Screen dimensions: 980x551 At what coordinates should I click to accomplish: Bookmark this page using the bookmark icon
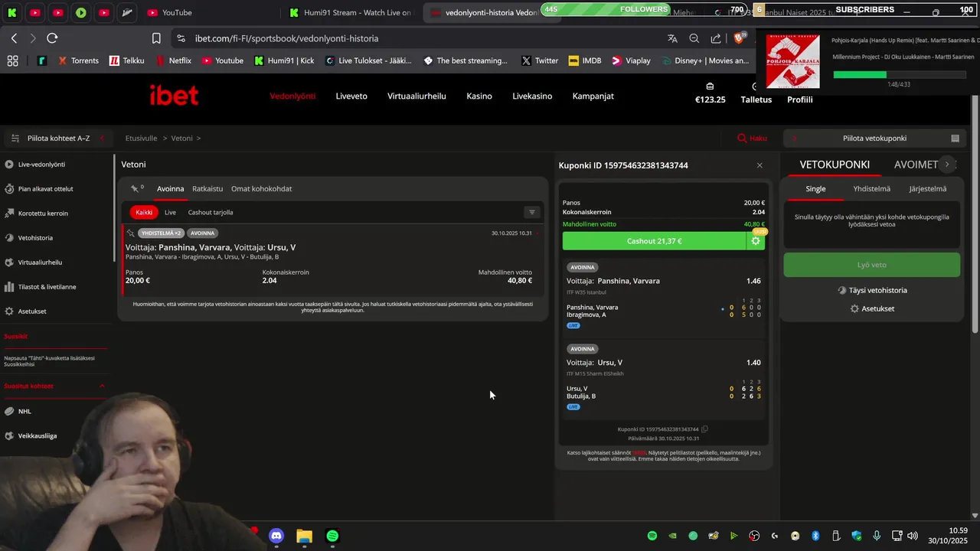[156, 38]
